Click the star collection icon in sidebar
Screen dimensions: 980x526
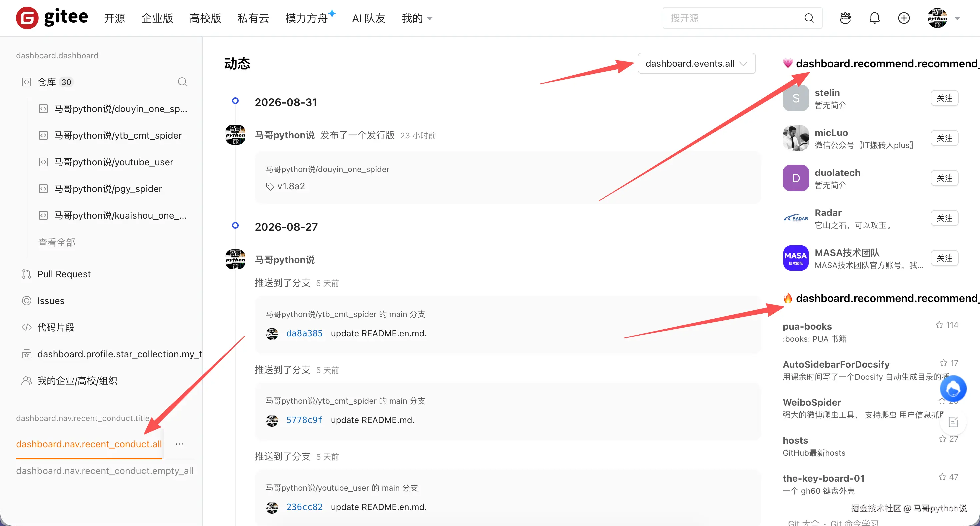click(x=26, y=354)
